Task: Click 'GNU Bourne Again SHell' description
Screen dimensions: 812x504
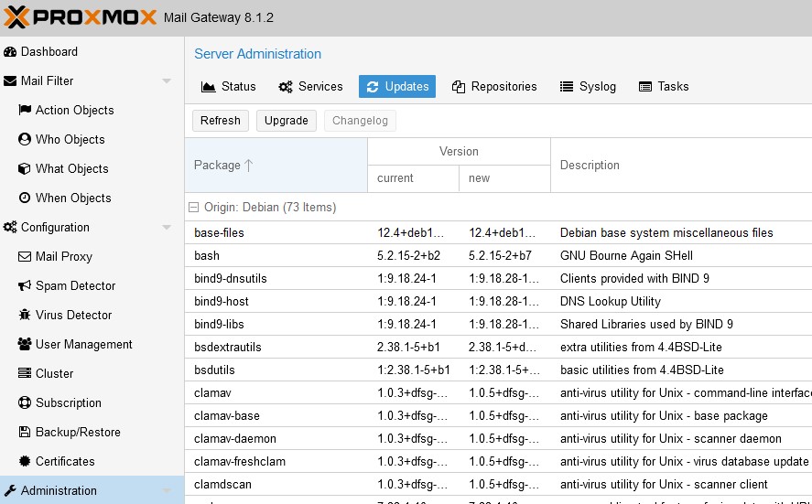Action: 626,255
